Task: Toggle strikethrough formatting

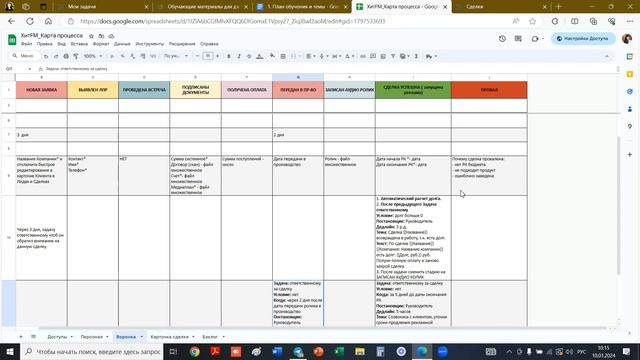Action: coord(249,56)
